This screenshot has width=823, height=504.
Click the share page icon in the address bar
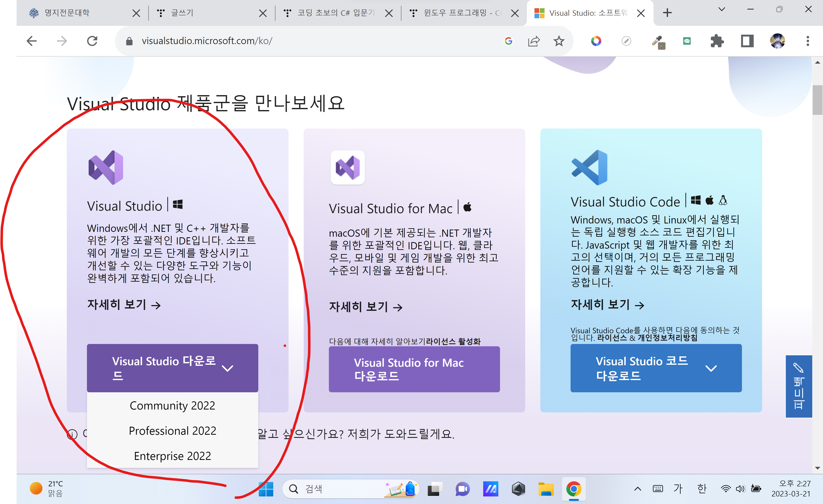pyautogui.click(x=534, y=41)
